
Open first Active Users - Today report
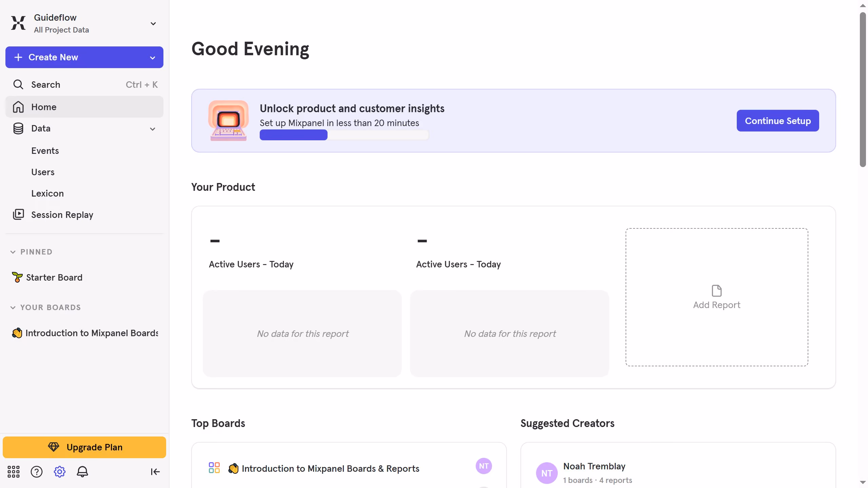(x=251, y=264)
